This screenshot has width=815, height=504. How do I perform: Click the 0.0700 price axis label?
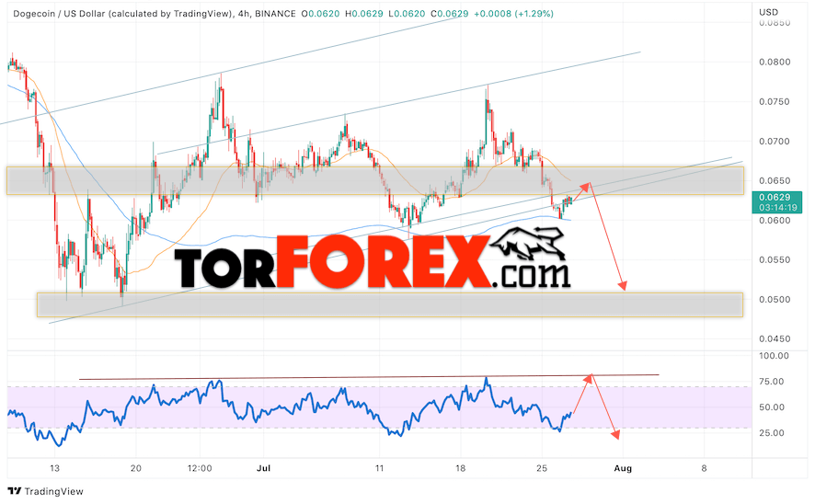click(x=775, y=141)
